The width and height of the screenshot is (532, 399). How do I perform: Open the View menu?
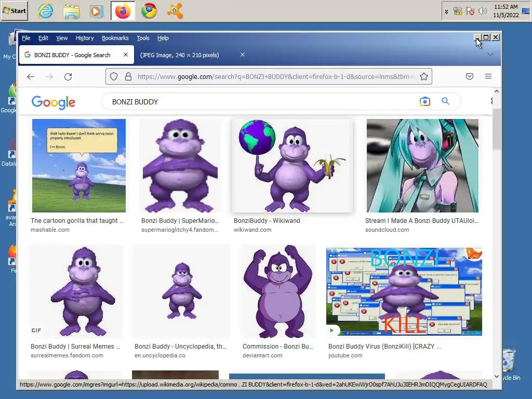62,38
